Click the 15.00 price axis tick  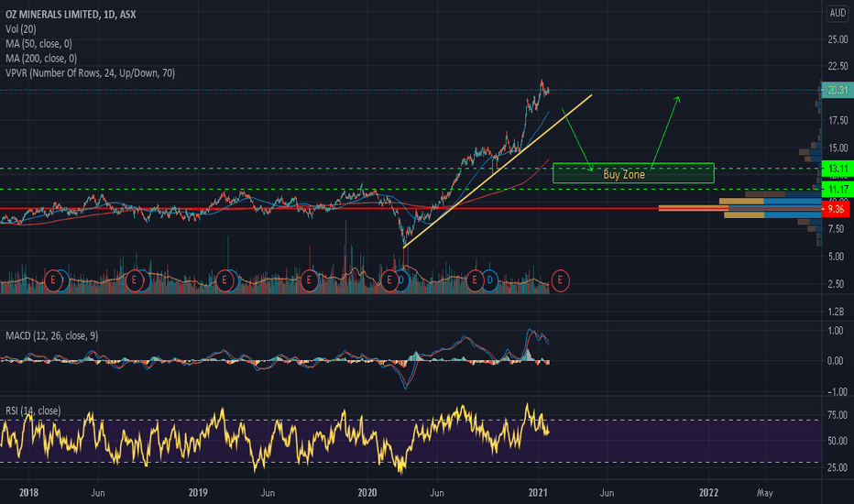838,148
